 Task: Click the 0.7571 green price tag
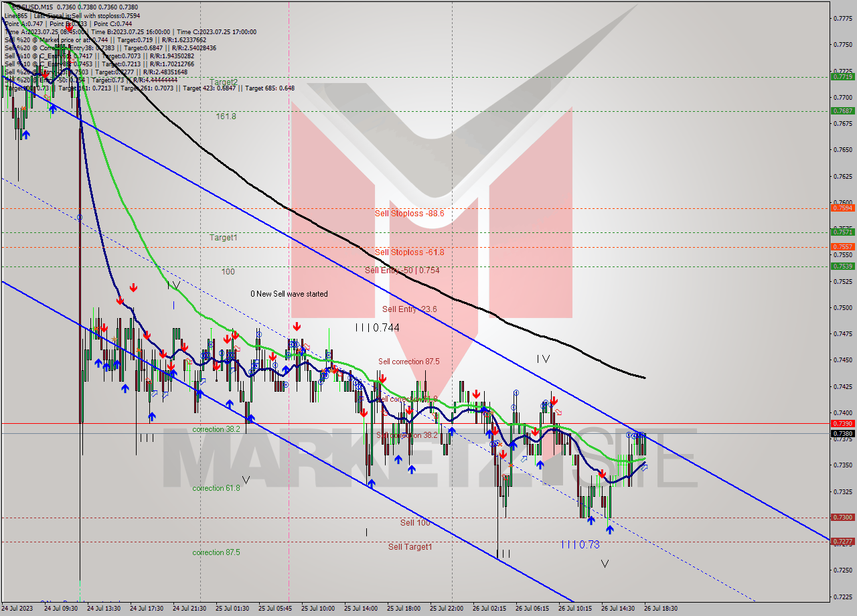(x=842, y=232)
